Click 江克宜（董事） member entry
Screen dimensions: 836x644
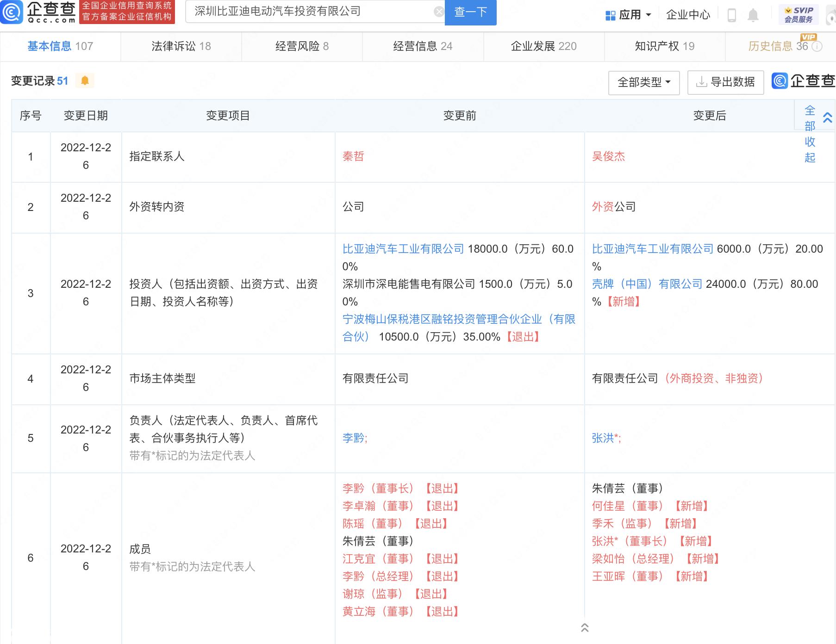(x=401, y=559)
